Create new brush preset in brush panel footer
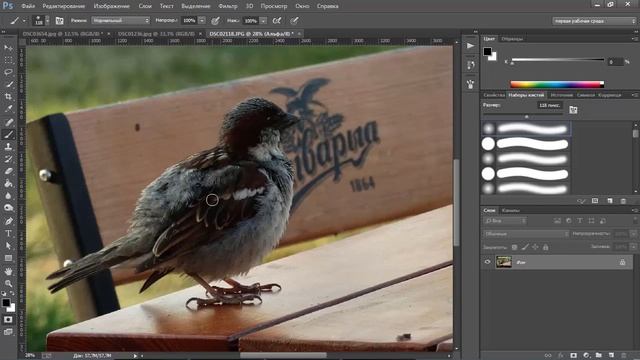This screenshot has width=640, height=360. click(609, 201)
